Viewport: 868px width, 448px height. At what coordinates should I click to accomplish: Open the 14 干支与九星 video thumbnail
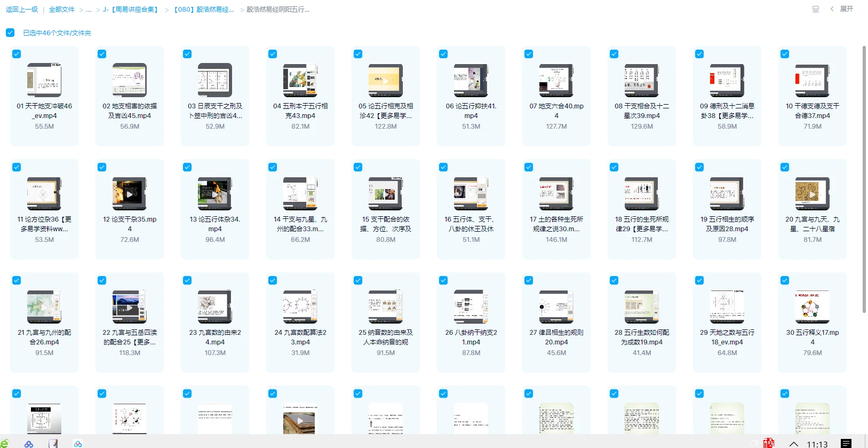tap(300, 193)
